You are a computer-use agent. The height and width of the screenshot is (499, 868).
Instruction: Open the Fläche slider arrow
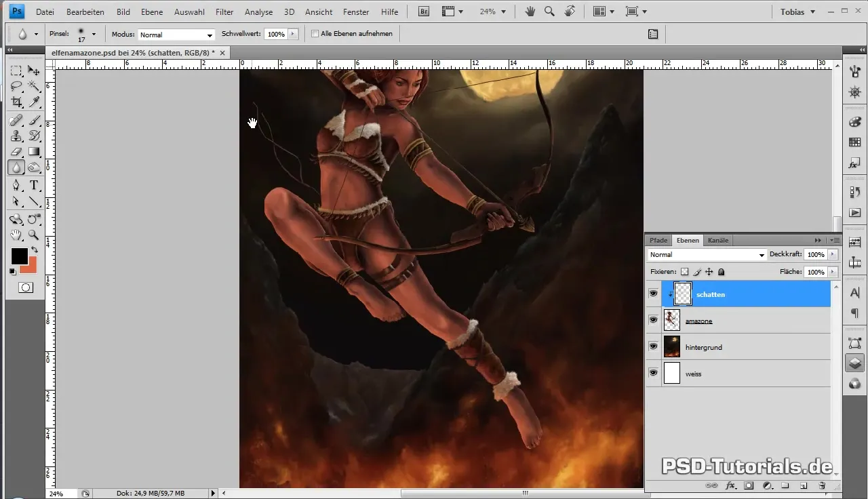pyautogui.click(x=833, y=272)
